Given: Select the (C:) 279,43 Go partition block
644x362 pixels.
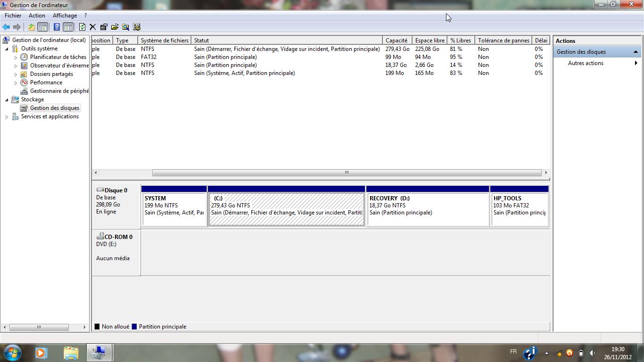Looking at the screenshot, I should (x=287, y=206).
